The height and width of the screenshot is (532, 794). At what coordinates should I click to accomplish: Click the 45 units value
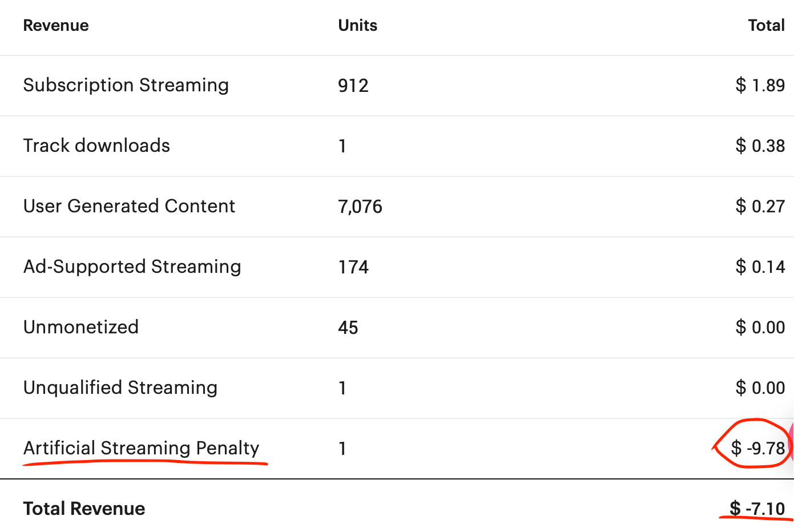pyautogui.click(x=348, y=328)
